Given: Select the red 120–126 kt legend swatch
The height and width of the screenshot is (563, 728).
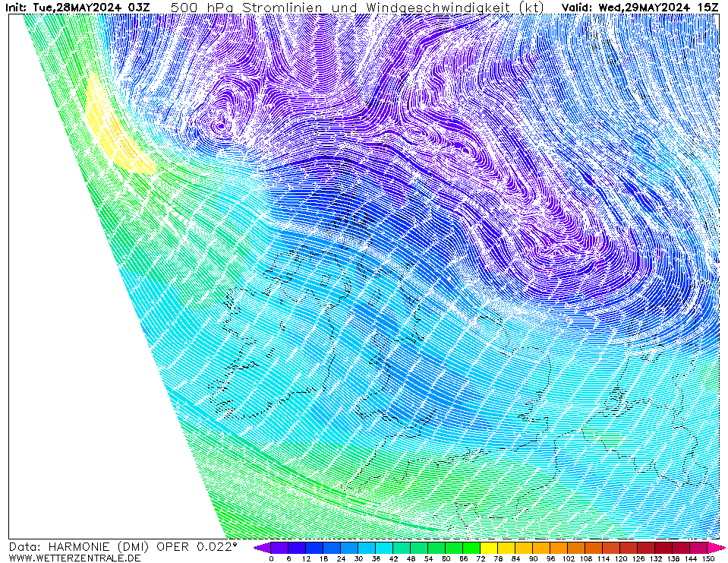Looking at the screenshot, I should [629, 548].
